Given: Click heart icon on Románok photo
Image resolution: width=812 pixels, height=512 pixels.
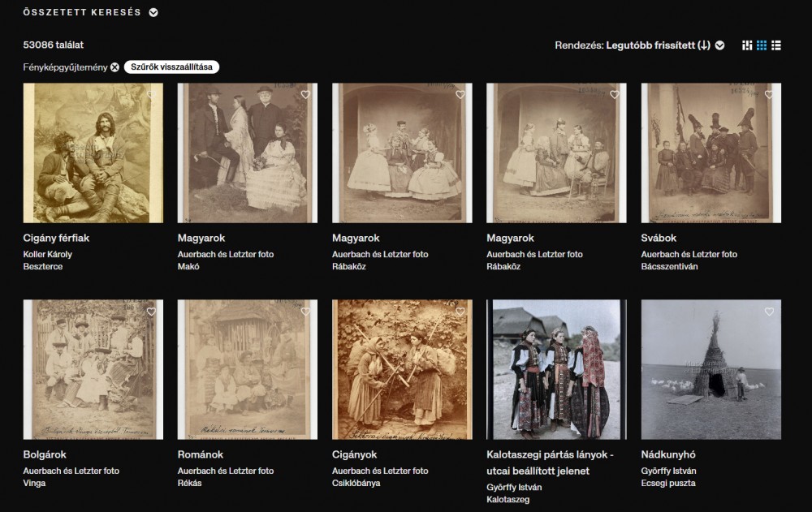Looking at the screenshot, I should 305,312.
